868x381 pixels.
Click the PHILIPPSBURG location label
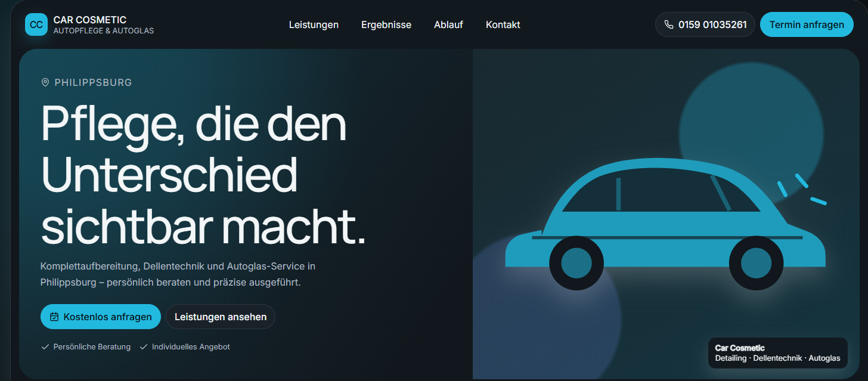point(93,82)
